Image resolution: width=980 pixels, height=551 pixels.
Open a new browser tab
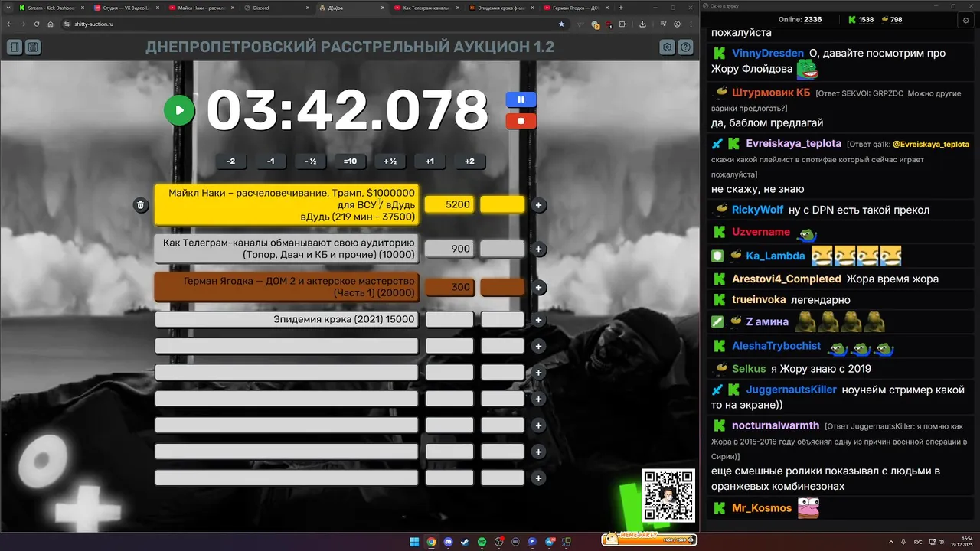click(620, 8)
